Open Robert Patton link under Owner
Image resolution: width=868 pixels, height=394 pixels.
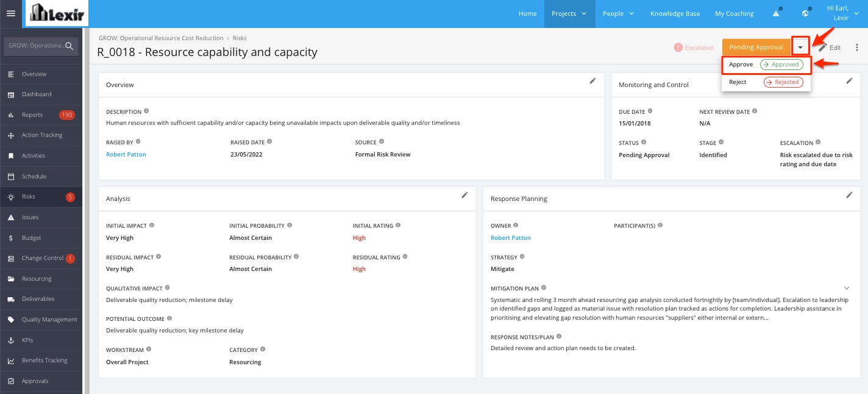point(511,238)
